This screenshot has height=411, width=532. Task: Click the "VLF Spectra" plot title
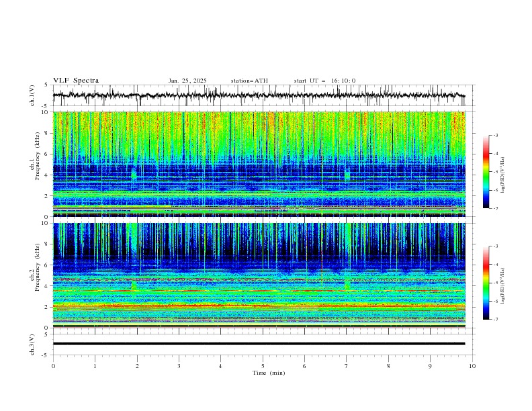coord(76,81)
